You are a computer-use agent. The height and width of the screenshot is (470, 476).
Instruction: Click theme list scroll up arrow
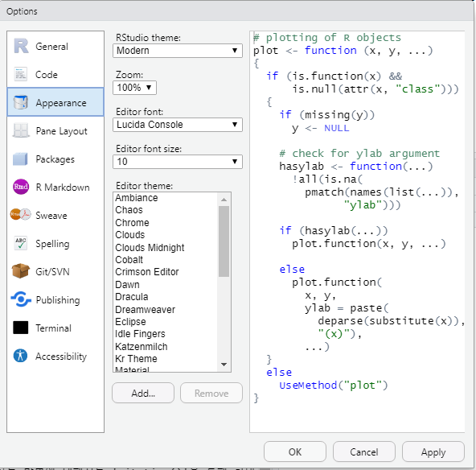224,200
